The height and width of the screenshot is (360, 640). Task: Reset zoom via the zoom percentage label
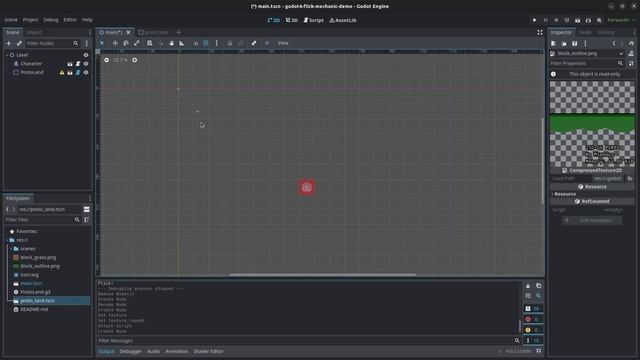[120, 60]
